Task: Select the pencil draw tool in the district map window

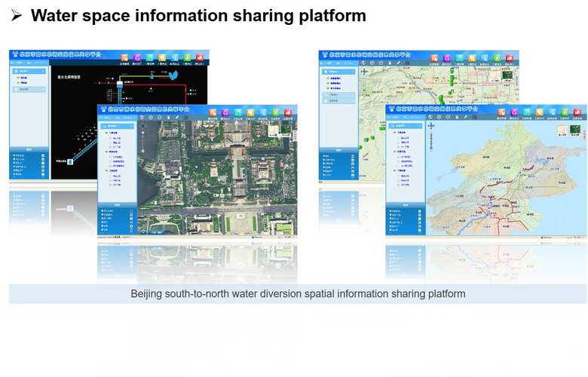Action: pos(466,117)
